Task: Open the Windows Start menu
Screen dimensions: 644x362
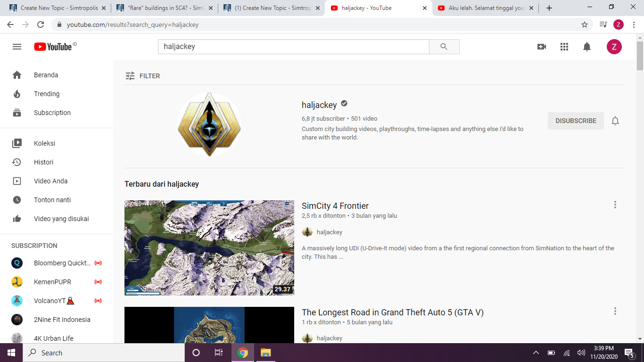Action: (11, 353)
